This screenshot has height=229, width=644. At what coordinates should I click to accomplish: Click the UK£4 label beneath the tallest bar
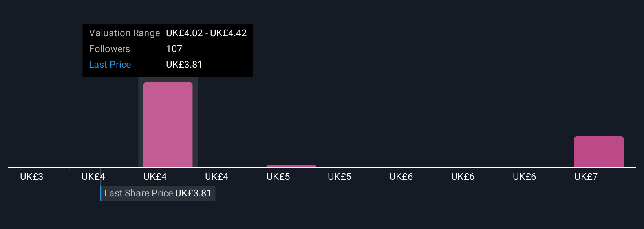click(155, 177)
